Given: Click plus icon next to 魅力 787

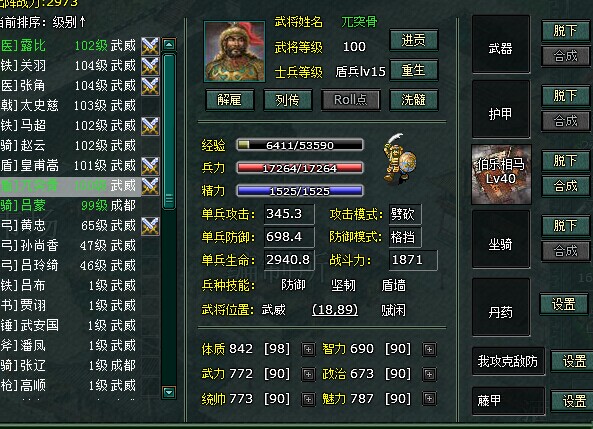Looking at the screenshot, I should pyautogui.click(x=429, y=398).
